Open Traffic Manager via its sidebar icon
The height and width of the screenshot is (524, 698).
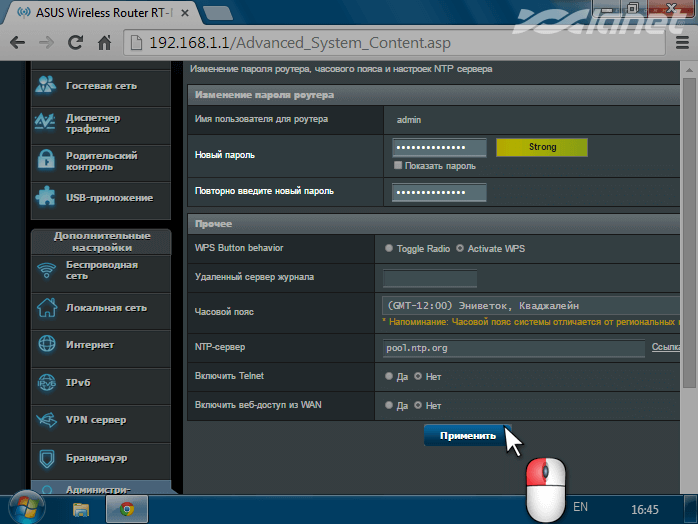coord(46,122)
